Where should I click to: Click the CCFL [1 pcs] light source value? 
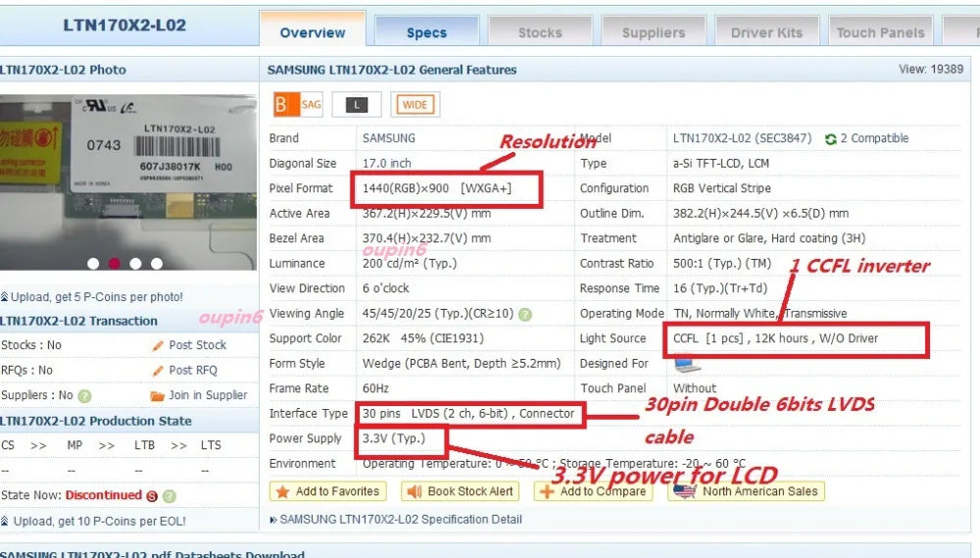tap(775, 338)
